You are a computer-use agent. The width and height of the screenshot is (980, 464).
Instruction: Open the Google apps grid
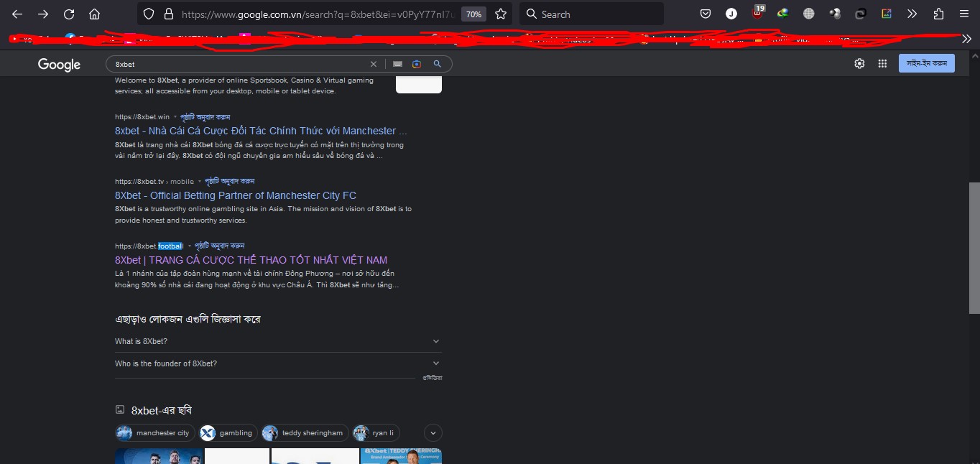pyautogui.click(x=882, y=63)
